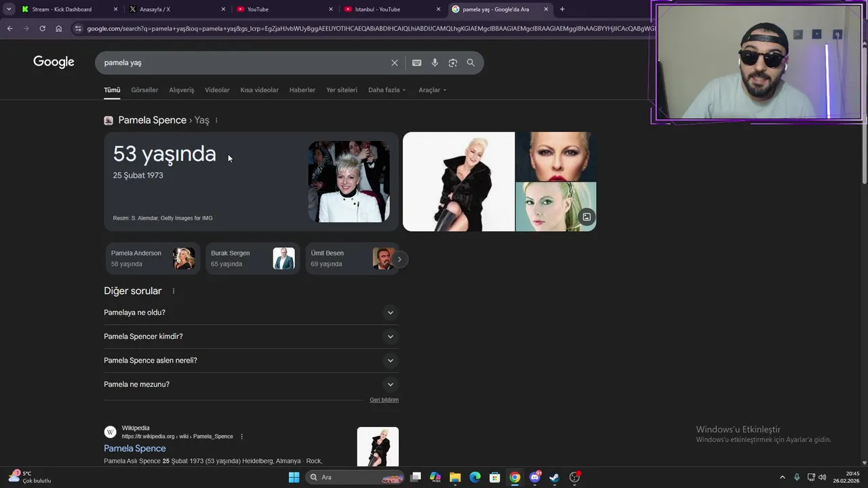Screen dimensions: 868x488
Task: Open File Explorer from the taskbar
Action: pos(455,477)
